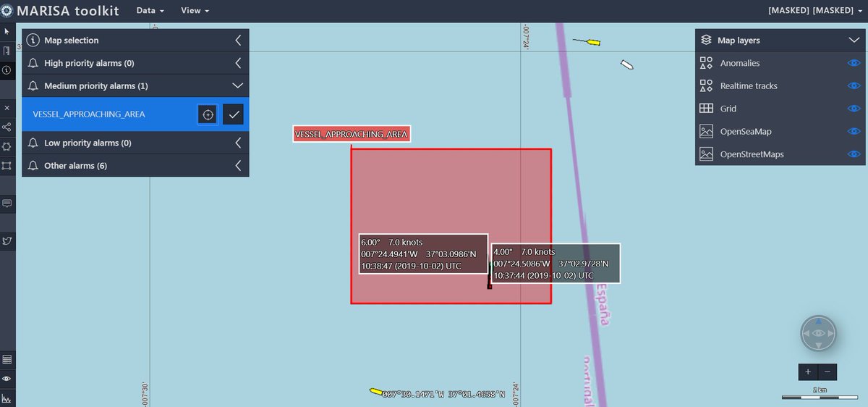Click the masked user account label
Image resolution: width=868 pixels, height=407 pixels.
pyautogui.click(x=814, y=11)
